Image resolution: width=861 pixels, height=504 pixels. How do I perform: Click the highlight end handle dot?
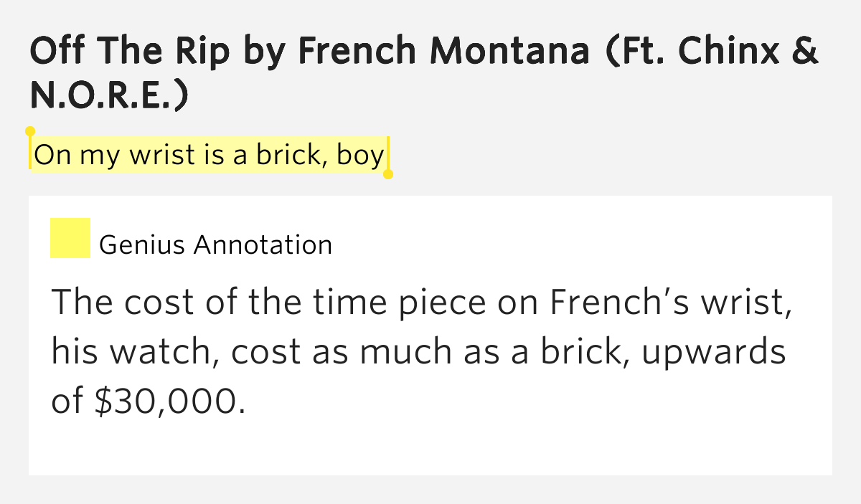[388, 174]
